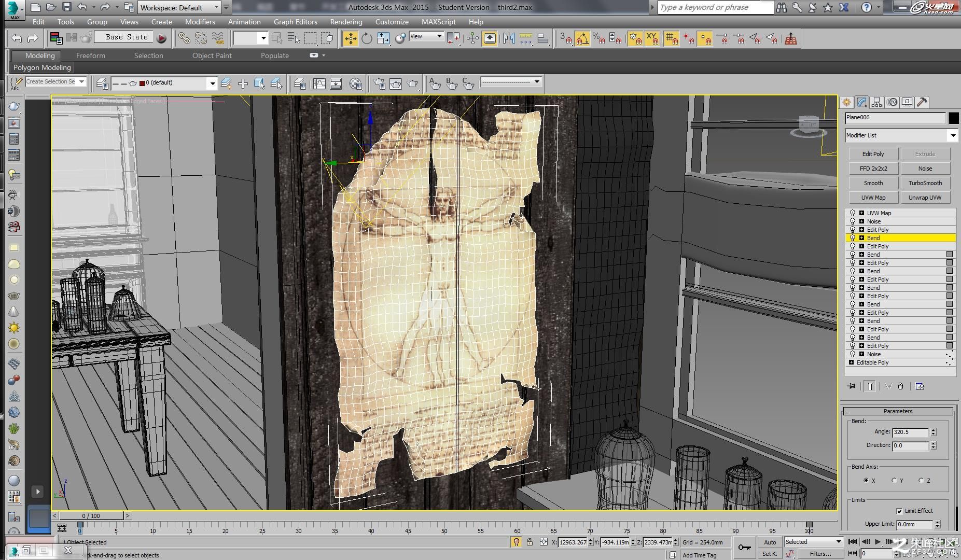Click Play Animation button
Image resolution: width=961 pixels, height=560 pixels.
click(x=878, y=542)
